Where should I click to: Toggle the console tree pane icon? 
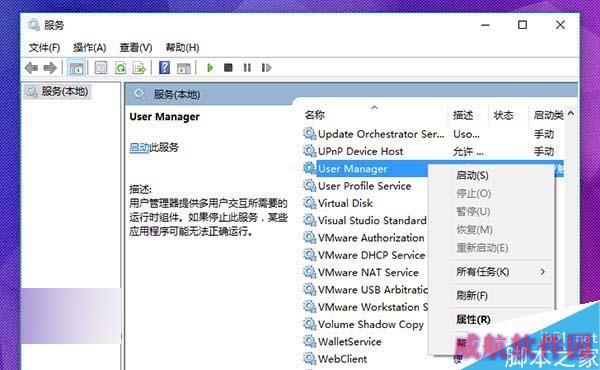tap(76, 68)
